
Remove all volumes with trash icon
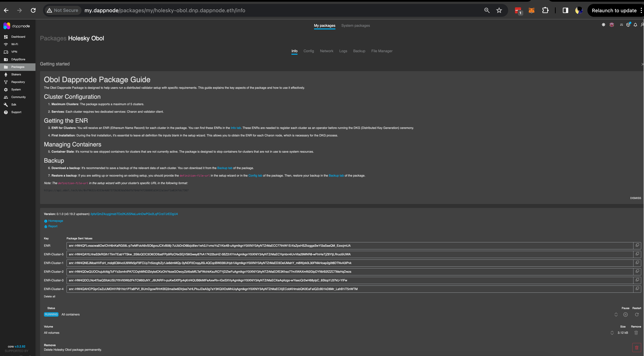[x=636, y=333]
